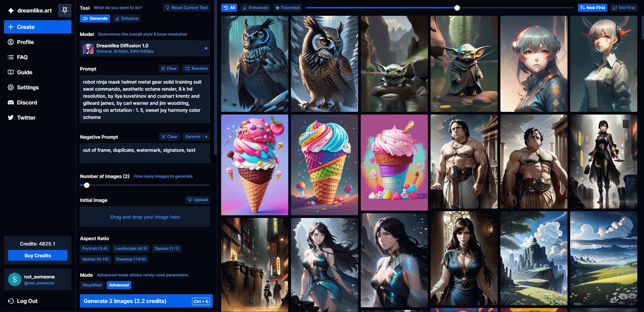Click the Number of Images slider handle
This screenshot has width=644, height=312.
click(87, 185)
